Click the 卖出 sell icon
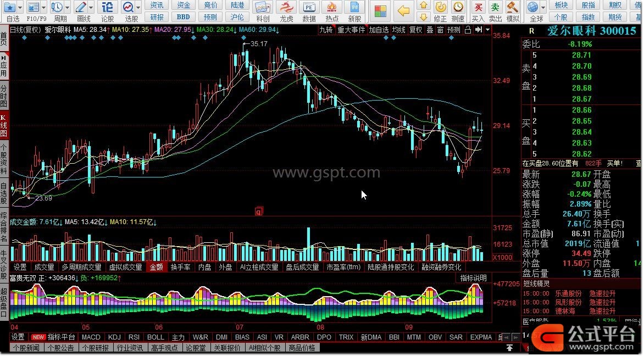Image resolution: width=644 pixels, height=356 pixels. coord(495,7)
